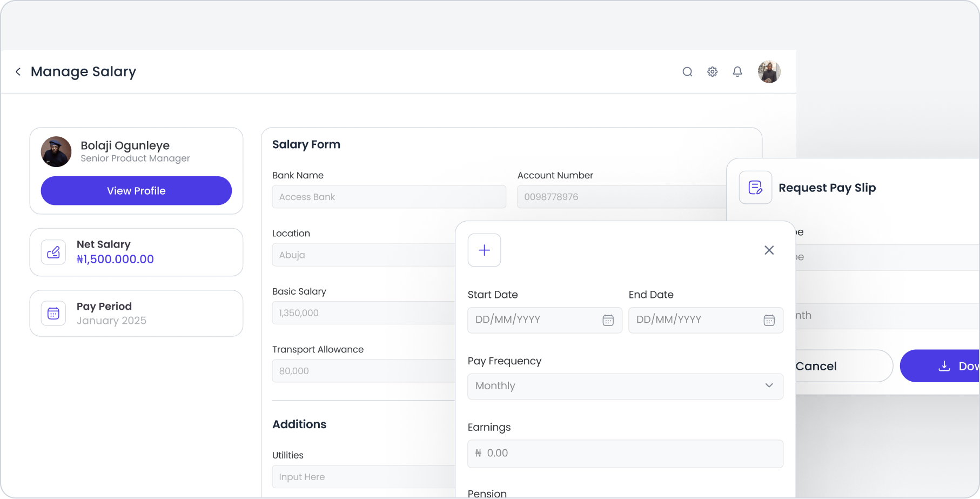The height and width of the screenshot is (499, 980).
Task: Click Bolaji Ogunleye's profile photo
Action: tap(56, 152)
